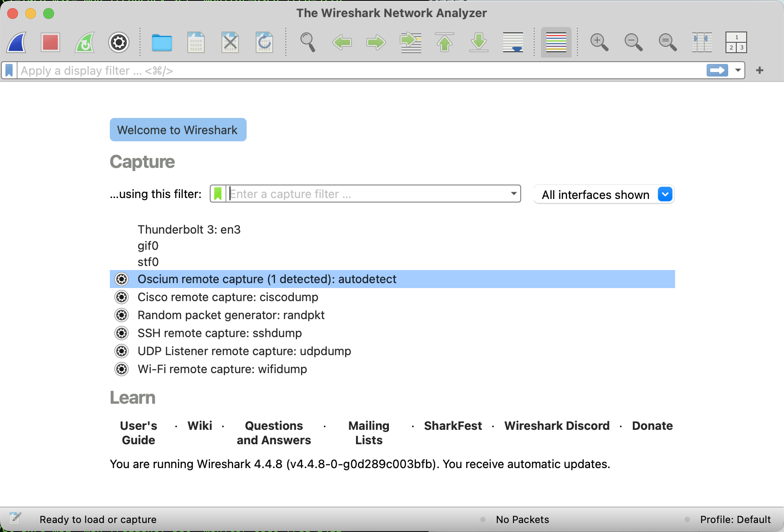The image size is (784, 532).
Task: Open display filter bookmark menu
Action: pos(9,71)
